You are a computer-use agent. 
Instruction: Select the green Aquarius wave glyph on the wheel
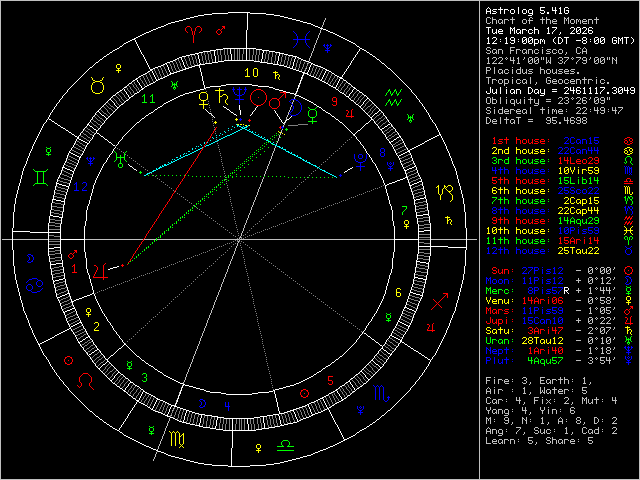click(x=393, y=98)
